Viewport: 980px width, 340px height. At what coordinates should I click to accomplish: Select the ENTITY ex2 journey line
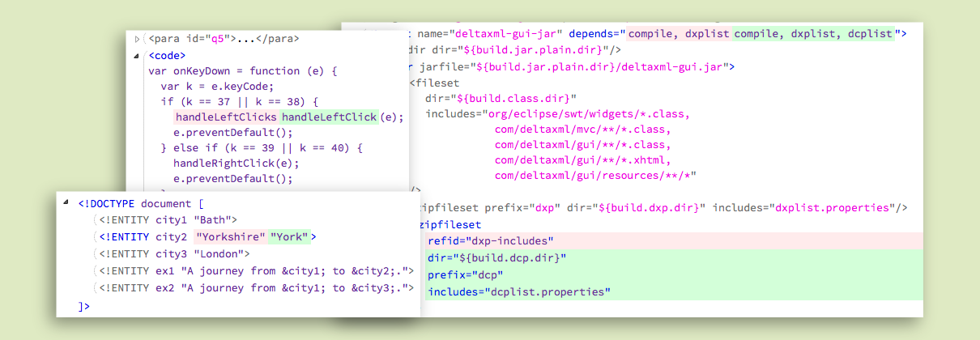[257, 288]
